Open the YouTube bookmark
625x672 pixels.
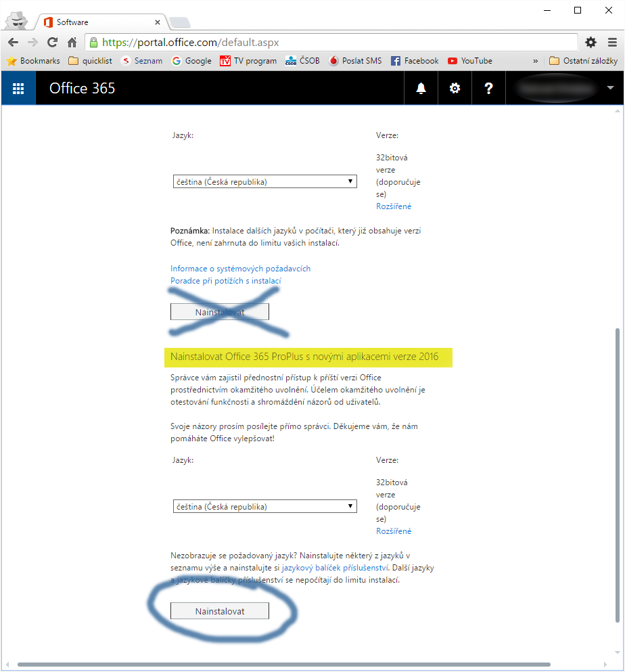click(470, 61)
